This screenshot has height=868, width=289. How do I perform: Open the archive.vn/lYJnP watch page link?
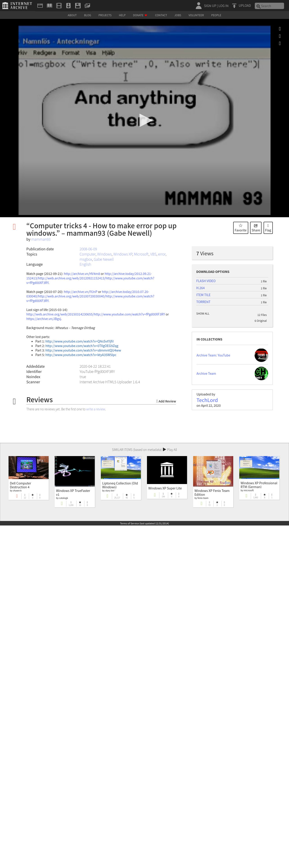click(x=80, y=292)
